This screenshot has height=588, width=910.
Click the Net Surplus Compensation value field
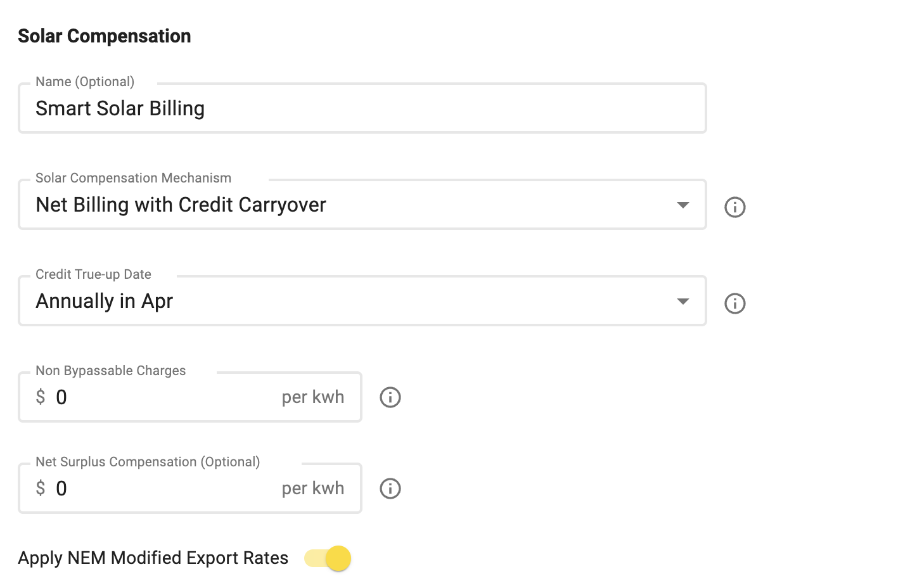190,489
